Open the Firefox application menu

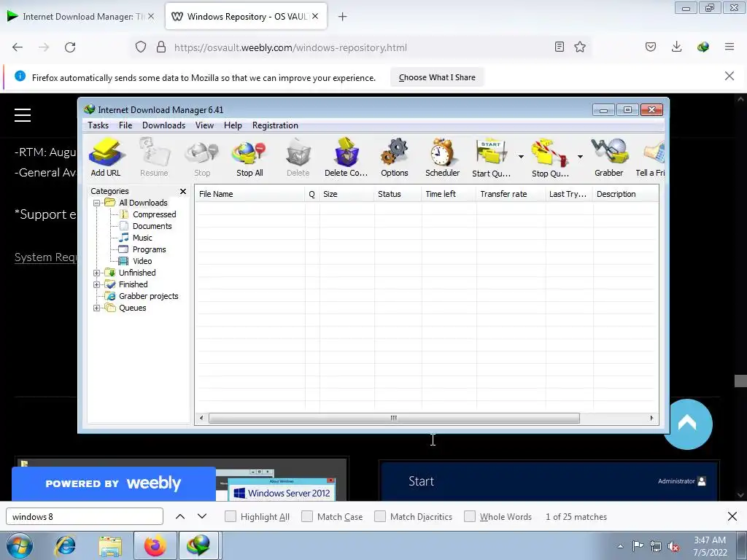(x=729, y=47)
